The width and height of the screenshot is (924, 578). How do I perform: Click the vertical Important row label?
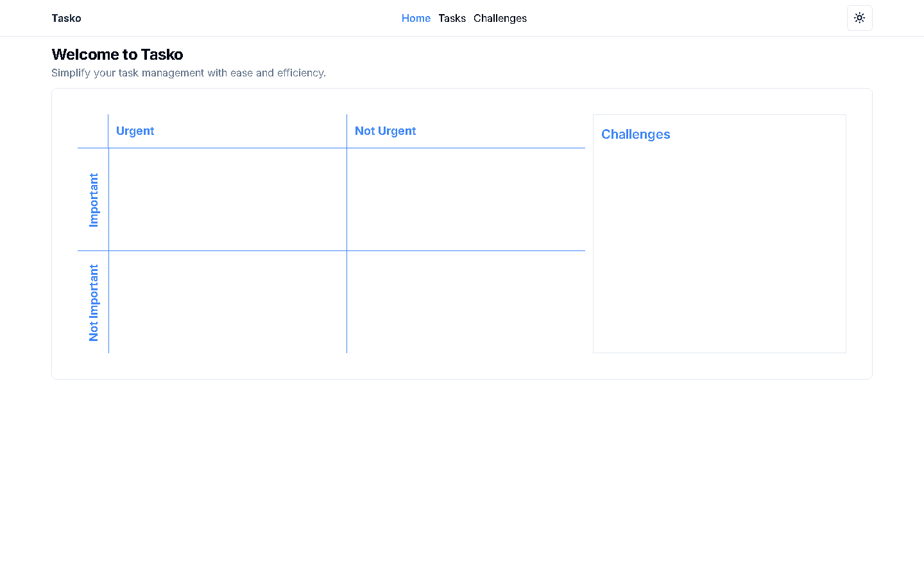tap(94, 200)
